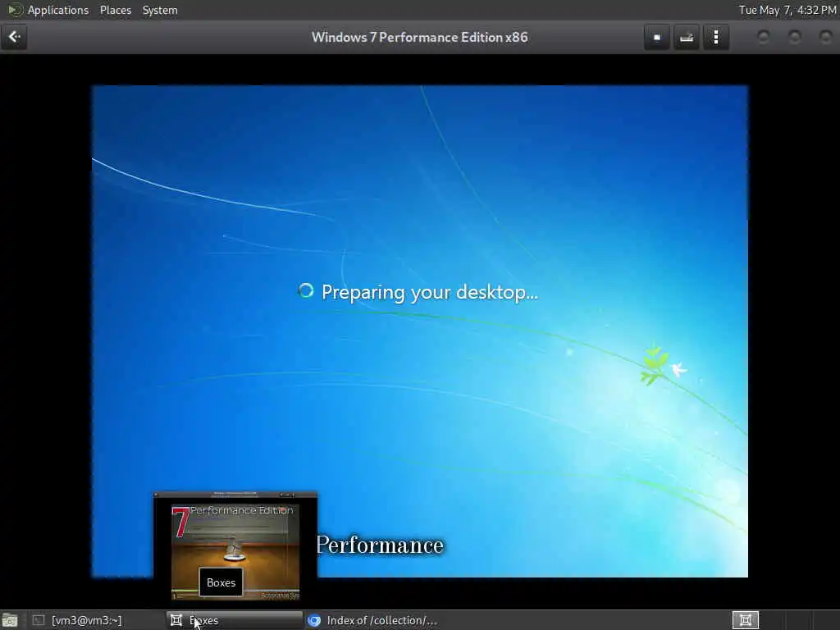Click the keyboard shortcut send button
Image resolution: width=840 pixels, height=630 pixels.
[x=687, y=38]
